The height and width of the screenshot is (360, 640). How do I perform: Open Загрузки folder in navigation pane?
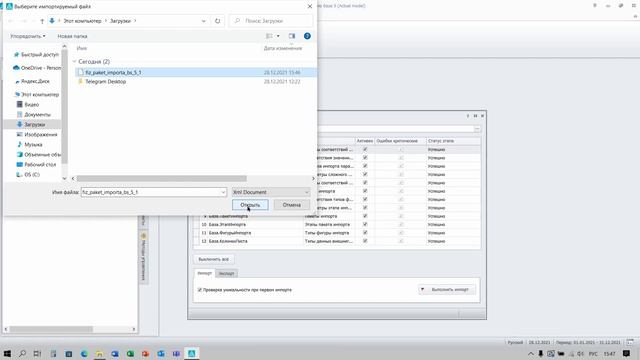(31, 124)
